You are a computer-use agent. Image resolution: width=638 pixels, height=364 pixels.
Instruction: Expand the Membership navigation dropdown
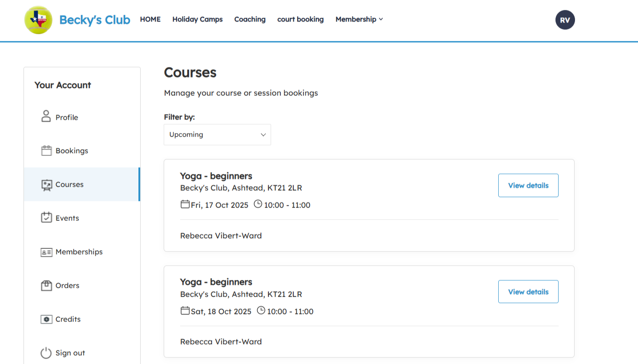(359, 20)
